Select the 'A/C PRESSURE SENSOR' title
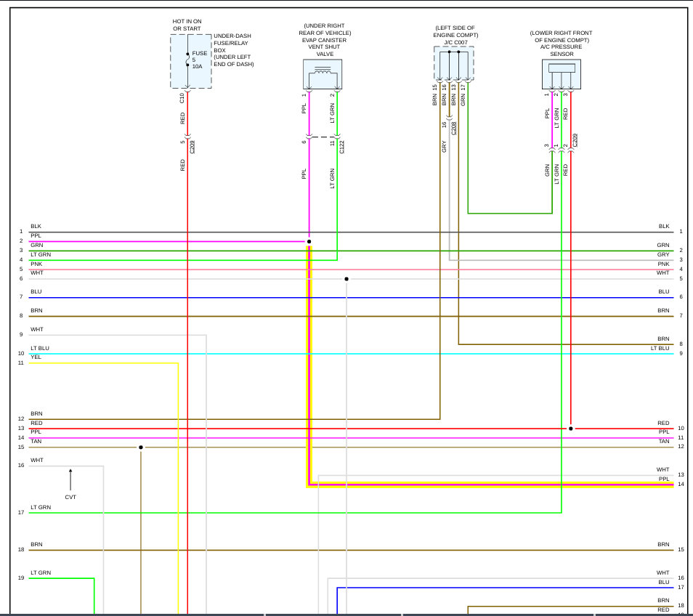 562,50
